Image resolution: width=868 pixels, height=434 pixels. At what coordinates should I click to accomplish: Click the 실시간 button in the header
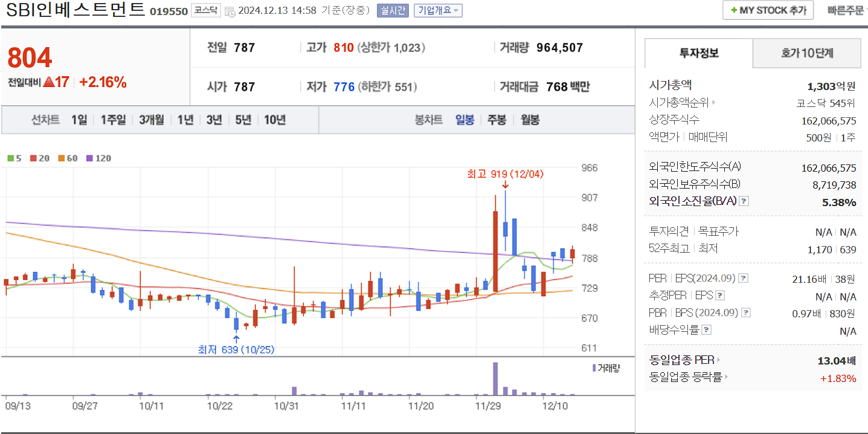(393, 10)
